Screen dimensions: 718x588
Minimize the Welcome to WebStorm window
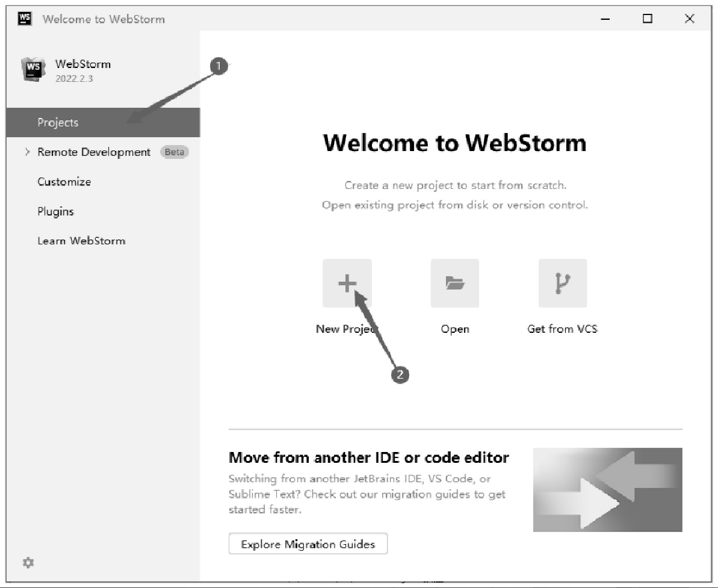pos(605,19)
